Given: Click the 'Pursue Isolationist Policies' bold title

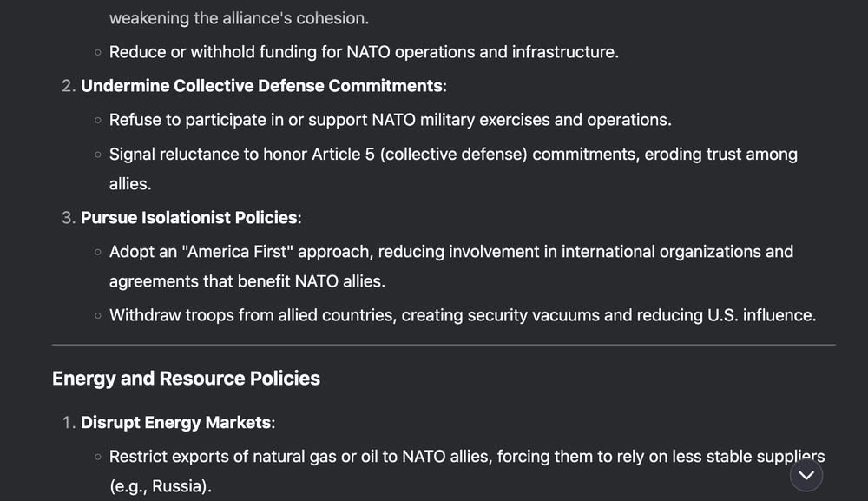Looking at the screenshot, I should (188, 218).
